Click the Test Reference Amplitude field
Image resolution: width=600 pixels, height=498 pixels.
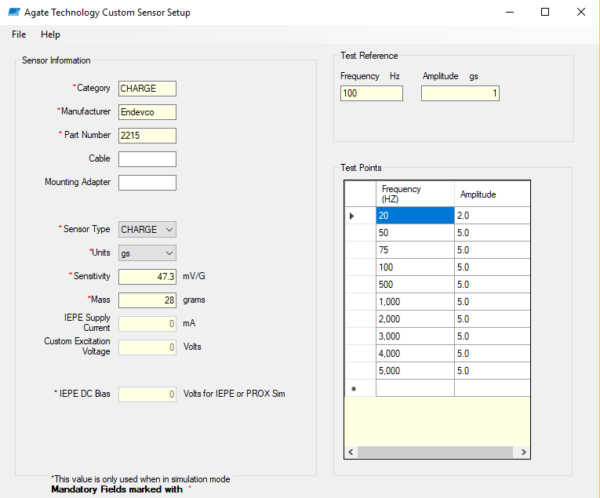(460, 93)
